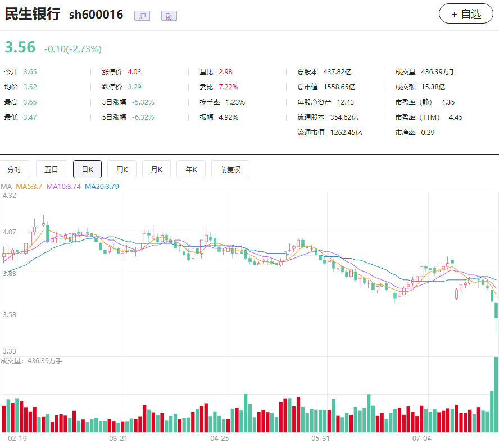The image size is (504, 443).
Task: Click the 换手率 value 1.23%
Action: coord(235,102)
